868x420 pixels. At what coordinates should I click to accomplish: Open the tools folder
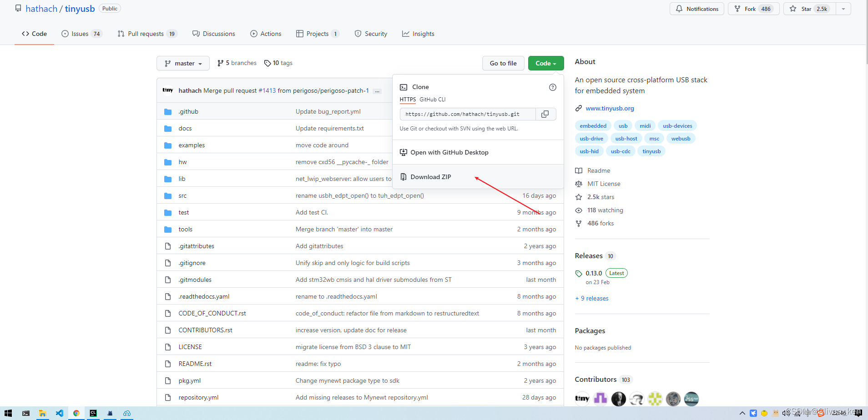[x=185, y=229]
